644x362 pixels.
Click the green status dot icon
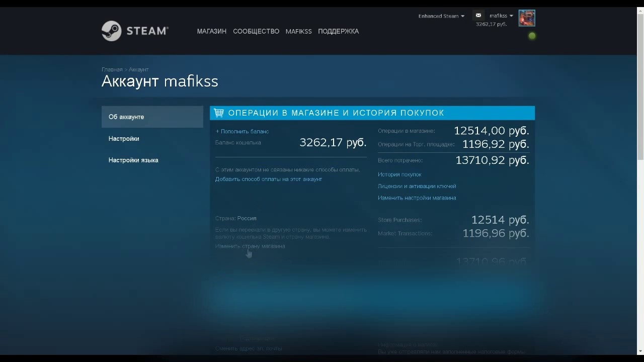532,36
